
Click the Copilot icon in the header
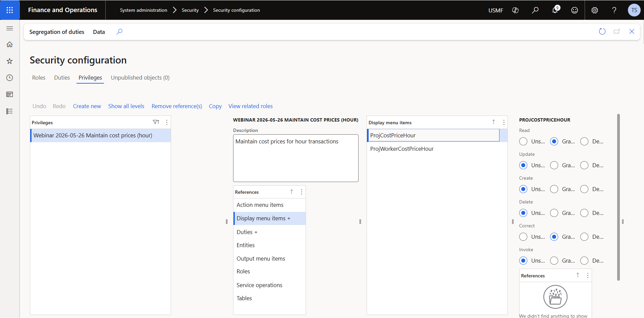coord(516,10)
